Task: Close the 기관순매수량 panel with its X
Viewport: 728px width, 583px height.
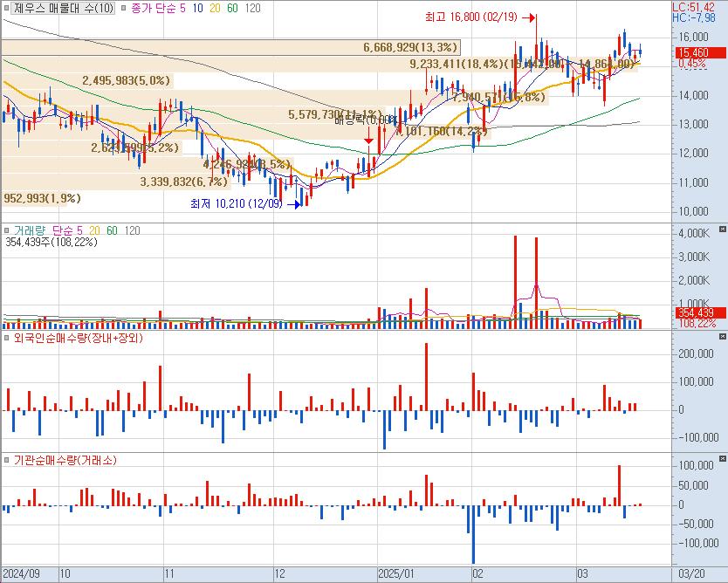Action: (721, 460)
